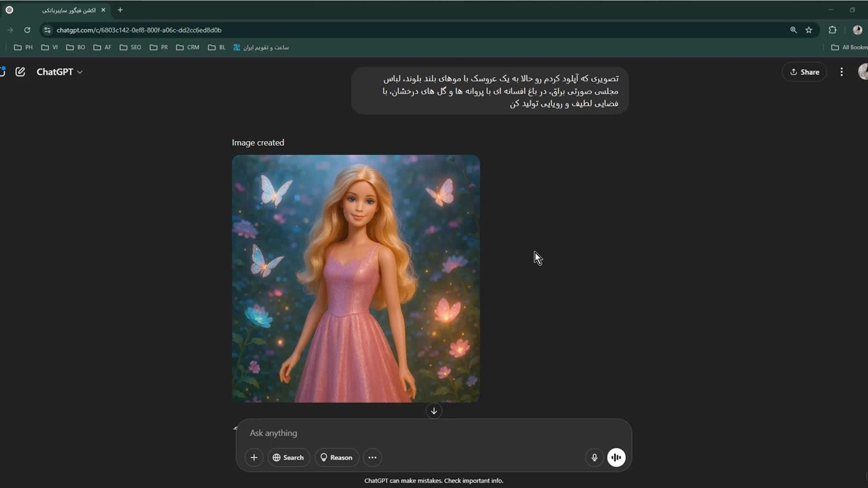
Task: Toggle the Search web option
Action: pos(288,457)
